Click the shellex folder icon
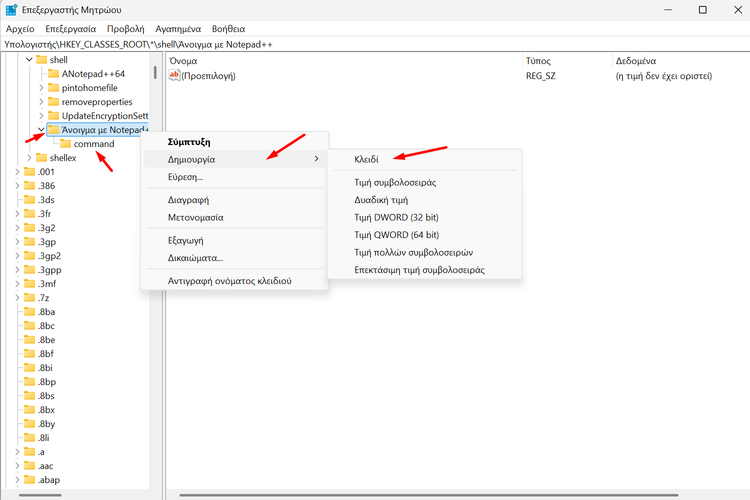Image resolution: width=750 pixels, height=500 pixels. (41, 158)
